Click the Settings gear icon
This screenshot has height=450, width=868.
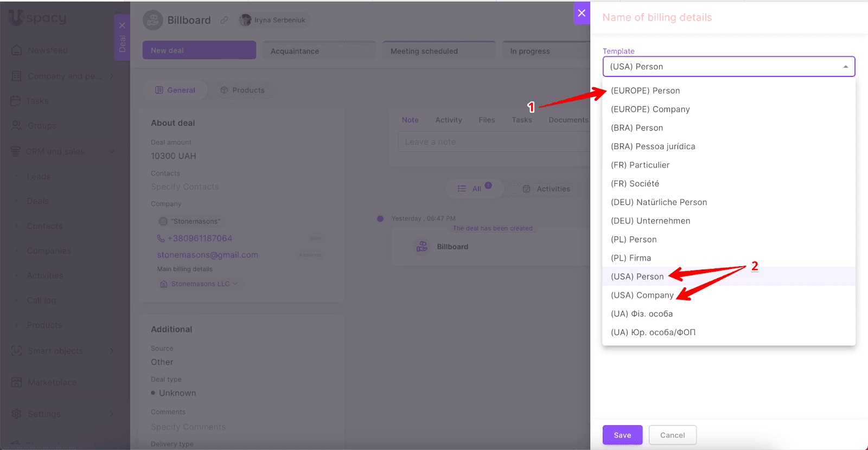[17, 414]
